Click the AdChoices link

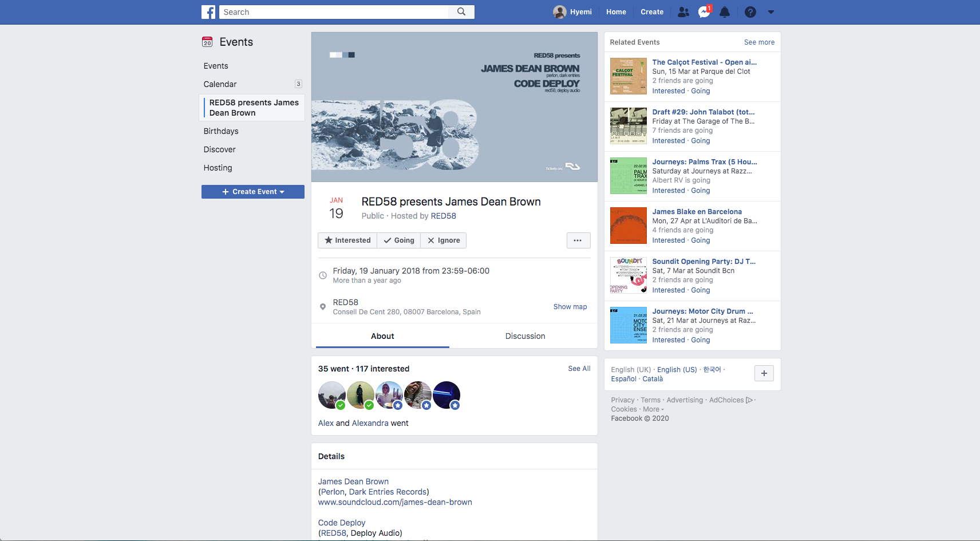(732, 400)
